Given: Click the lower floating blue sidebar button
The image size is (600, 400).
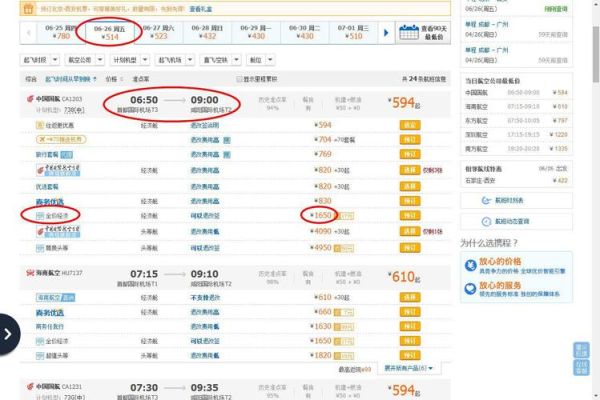Looking at the screenshot, I should [581, 368].
